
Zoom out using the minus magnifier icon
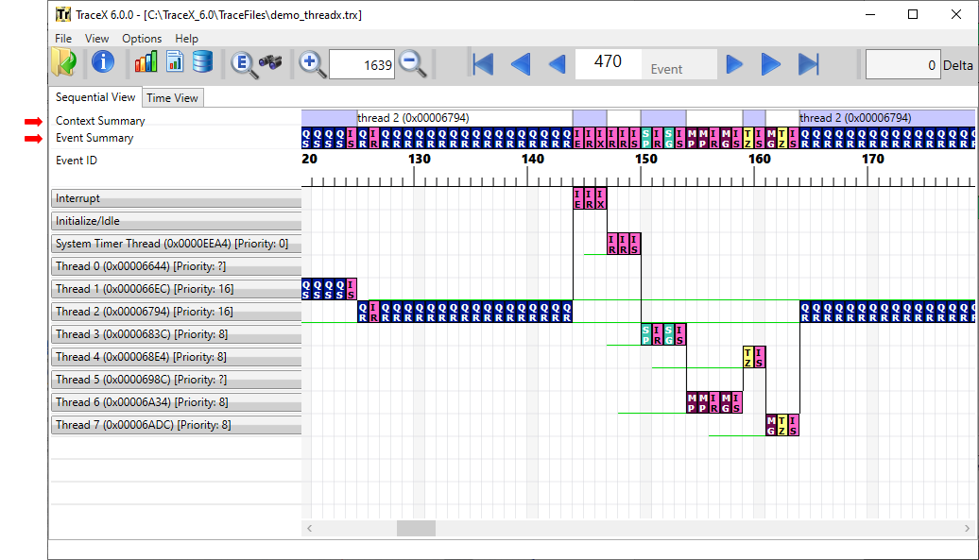[410, 62]
